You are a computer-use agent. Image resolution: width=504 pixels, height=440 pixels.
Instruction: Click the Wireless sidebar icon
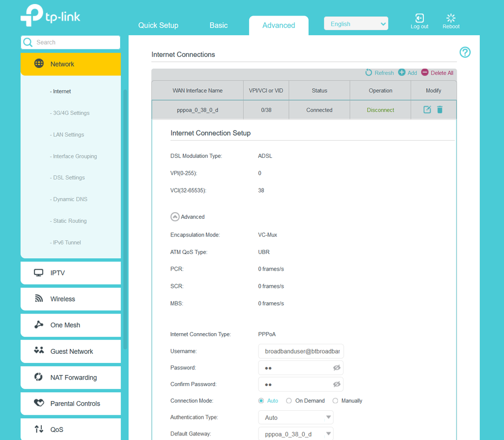[x=38, y=299]
